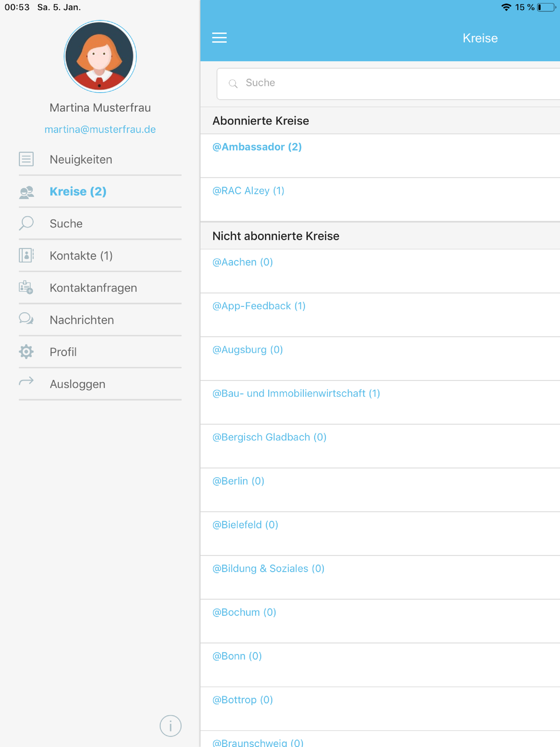Click the Profil gear icon
This screenshot has width=560, height=747.
click(26, 352)
